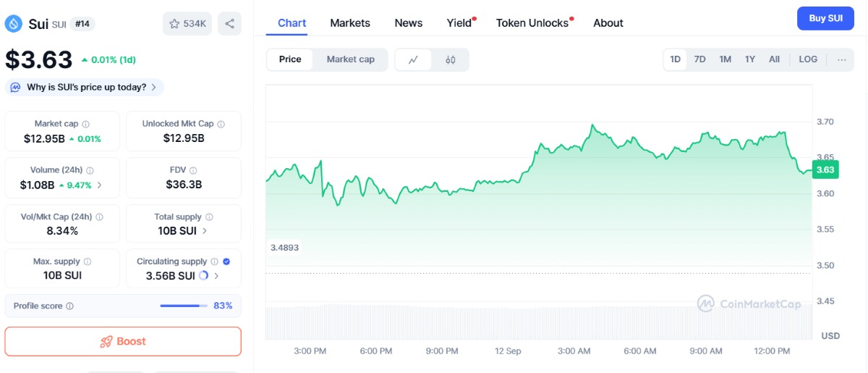Open Market cap info tooltip icon
This screenshot has width=868, height=373.
(x=86, y=124)
